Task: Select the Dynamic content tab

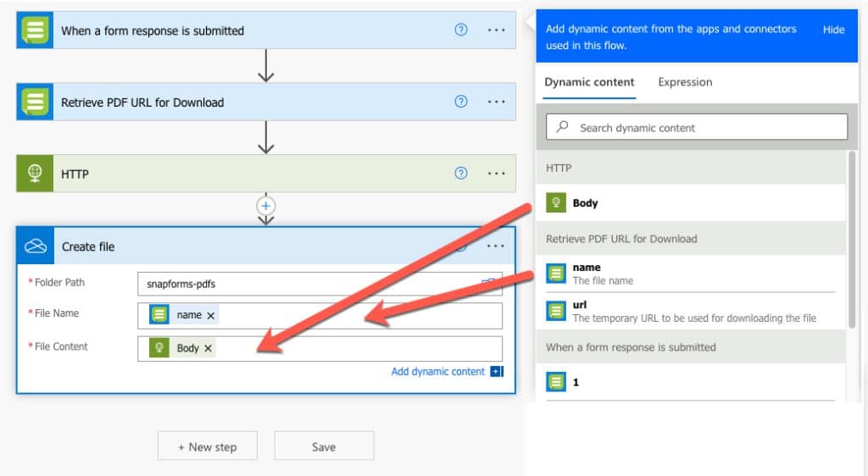Action: (589, 82)
